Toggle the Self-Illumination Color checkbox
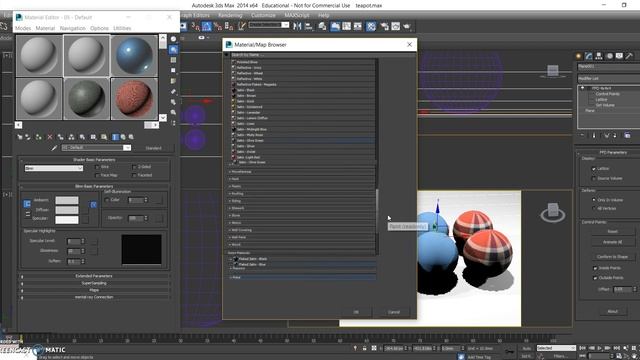 pos(107,200)
